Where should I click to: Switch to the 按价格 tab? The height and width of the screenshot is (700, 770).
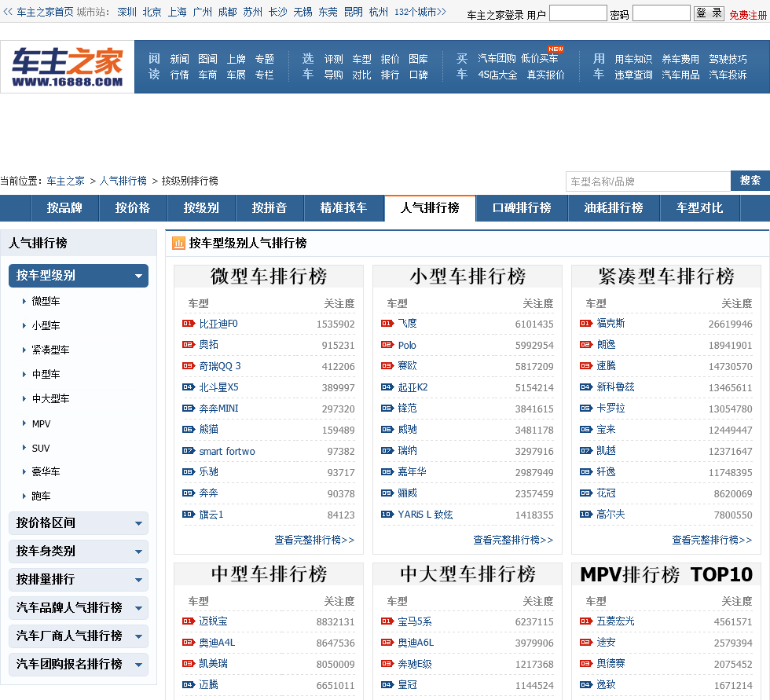pos(133,208)
